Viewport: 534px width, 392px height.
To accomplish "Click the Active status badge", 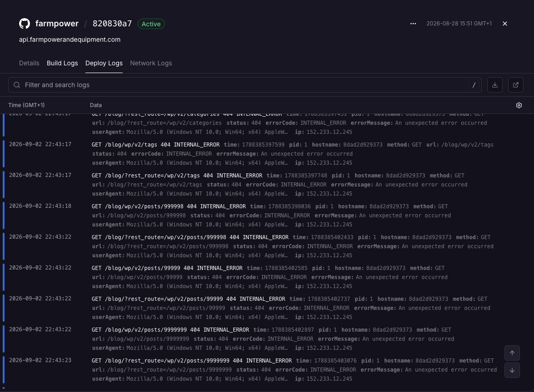I will 151,24.
